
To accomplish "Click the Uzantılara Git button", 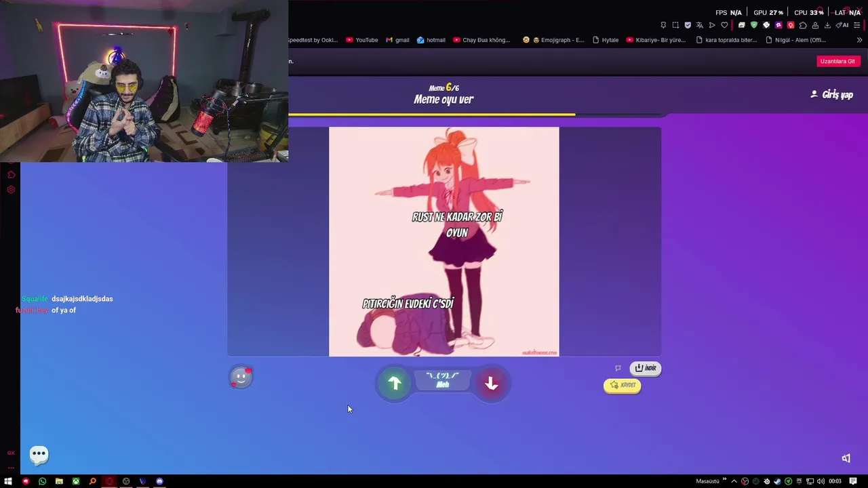I will [x=837, y=61].
